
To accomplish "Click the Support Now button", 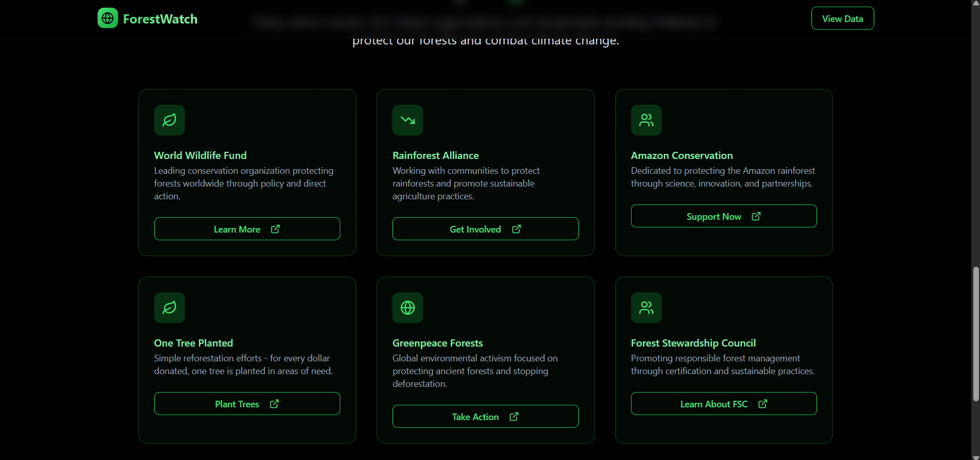I will [724, 216].
